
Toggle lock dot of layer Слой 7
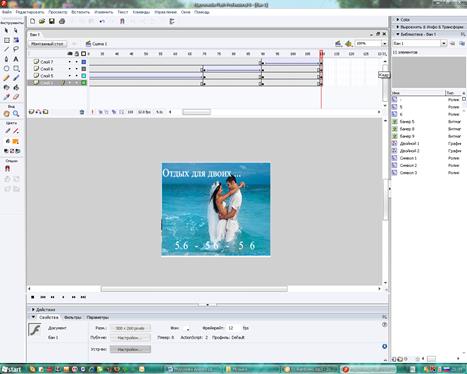(x=77, y=62)
